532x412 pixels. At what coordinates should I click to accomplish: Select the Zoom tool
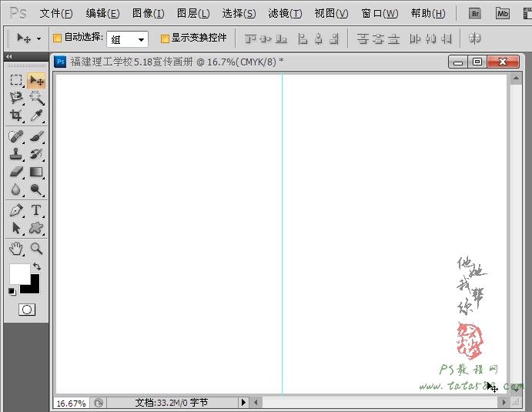click(36, 249)
